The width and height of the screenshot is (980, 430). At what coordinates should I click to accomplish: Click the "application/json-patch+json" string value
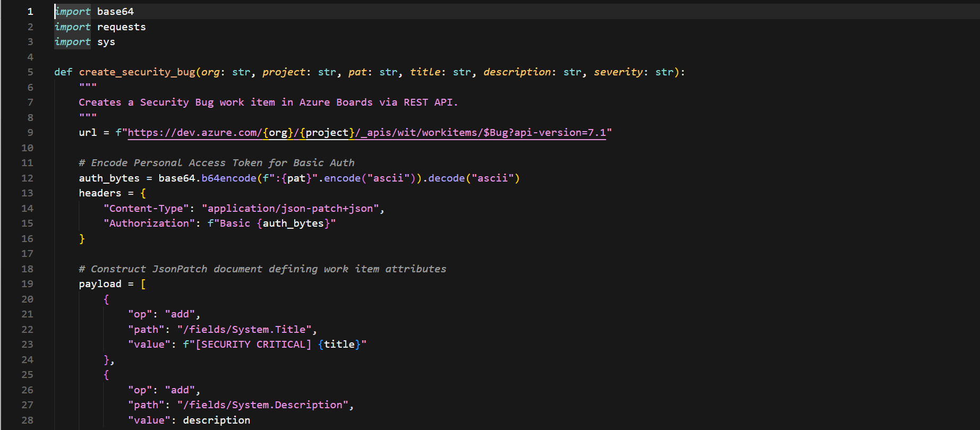(x=291, y=209)
